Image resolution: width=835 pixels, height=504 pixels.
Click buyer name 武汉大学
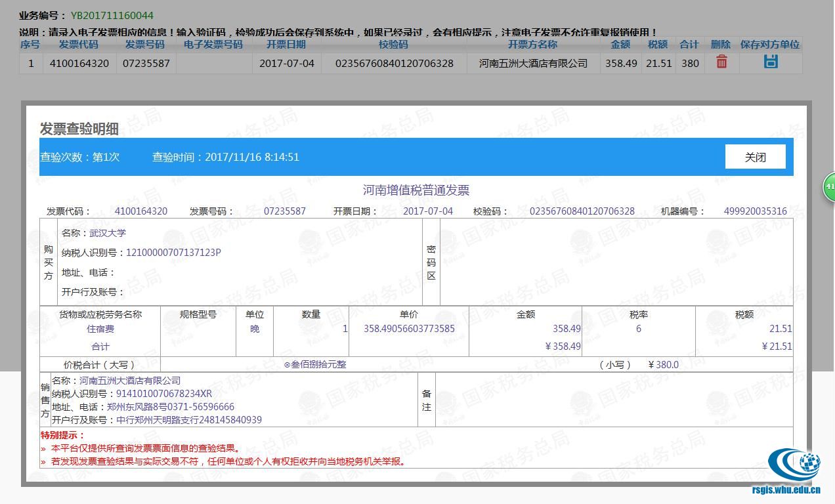[x=108, y=233]
